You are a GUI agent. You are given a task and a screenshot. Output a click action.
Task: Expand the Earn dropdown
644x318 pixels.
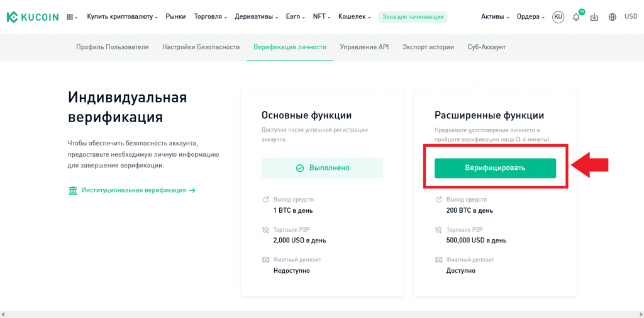point(296,17)
